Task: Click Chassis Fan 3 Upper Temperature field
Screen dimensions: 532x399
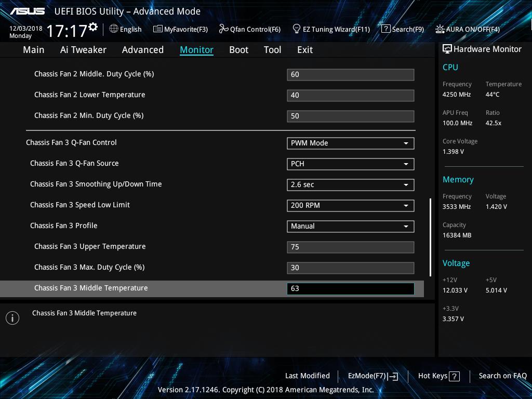Action: (350, 247)
